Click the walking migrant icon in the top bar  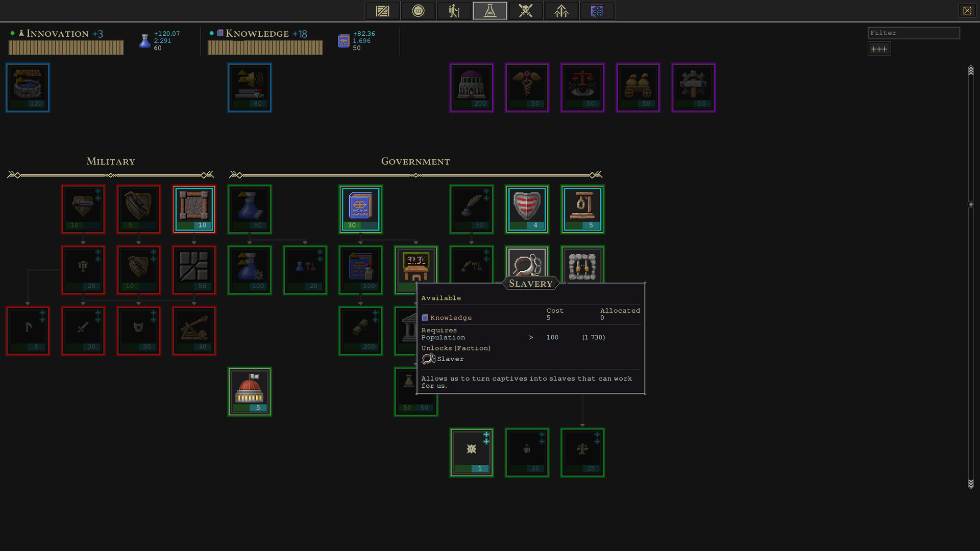click(454, 10)
